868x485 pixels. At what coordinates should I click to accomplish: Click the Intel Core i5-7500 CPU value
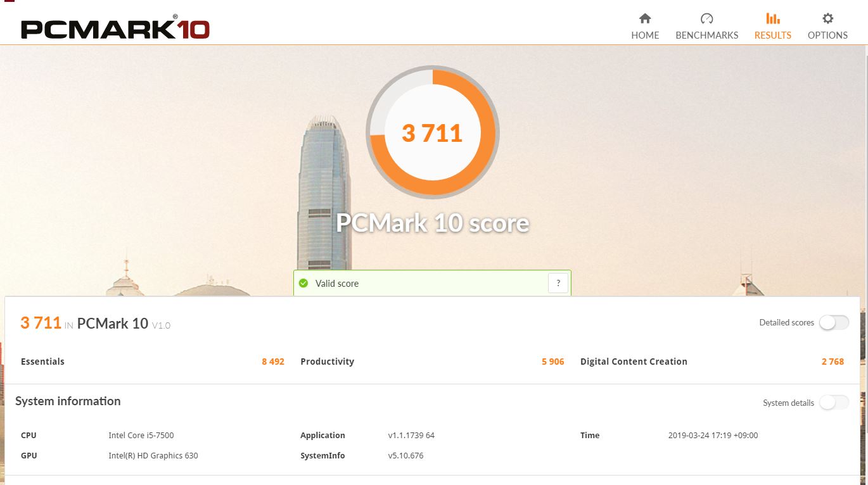coord(141,435)
